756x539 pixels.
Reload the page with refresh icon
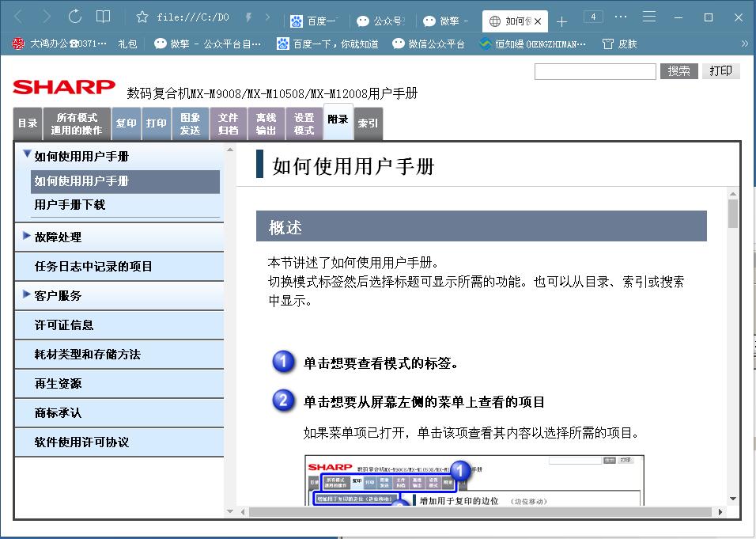(75, 17)
